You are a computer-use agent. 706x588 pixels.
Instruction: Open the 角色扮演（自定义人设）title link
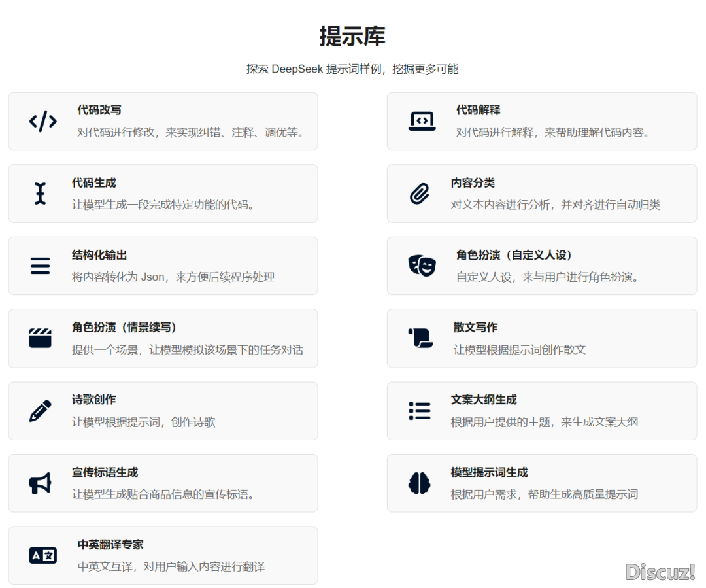tap(514, 255)
